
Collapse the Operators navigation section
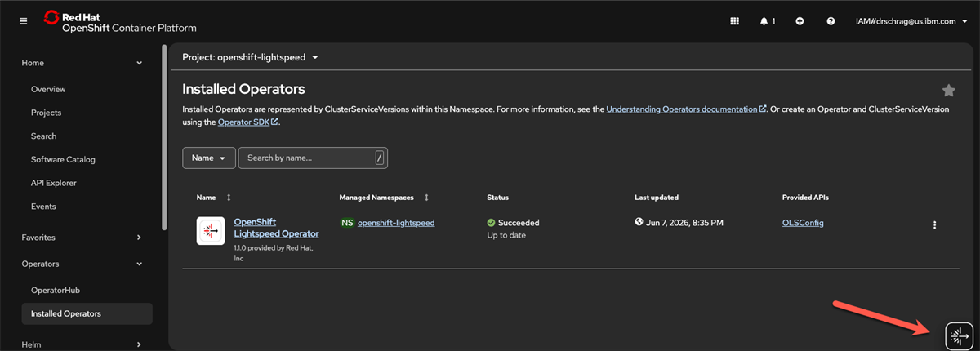[x=82, y=264]
